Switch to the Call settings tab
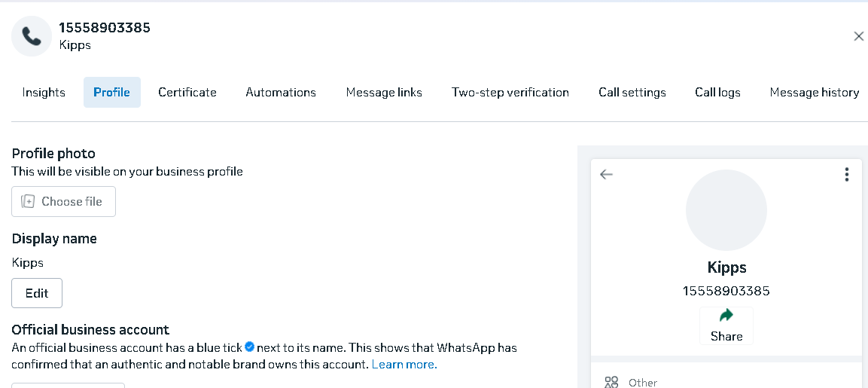Viewport: 868px width, 388px height. tap(632, 93)
